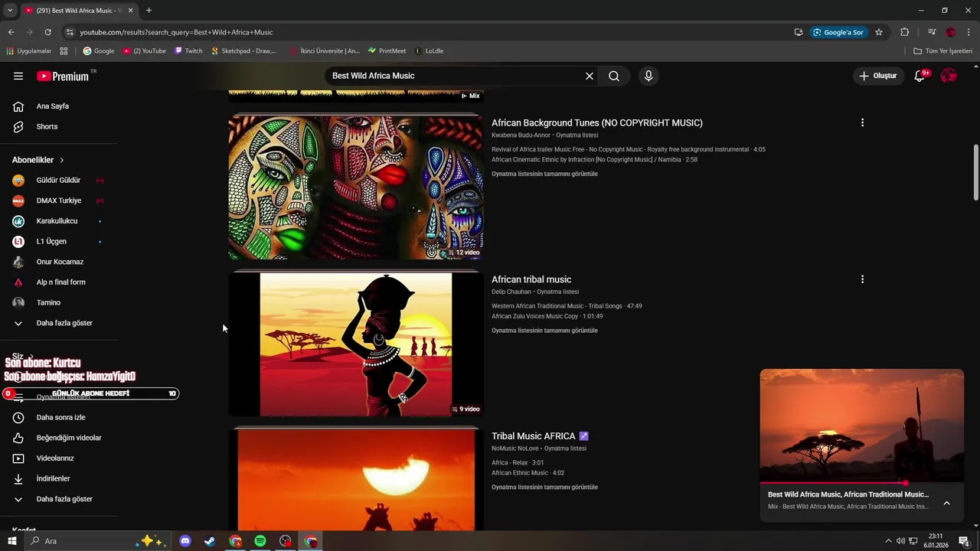
Task: Expand miniplayer queue with chevron
Action: click(x=946, y=503)
